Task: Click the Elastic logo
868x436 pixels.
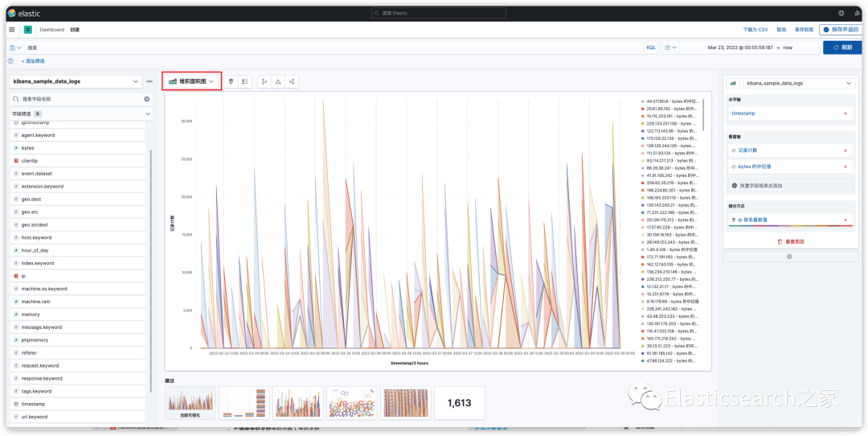Action: tap(24, 13)
